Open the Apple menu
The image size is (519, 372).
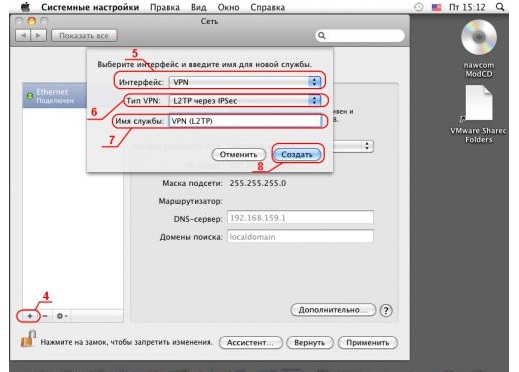[x=25, y=7]
